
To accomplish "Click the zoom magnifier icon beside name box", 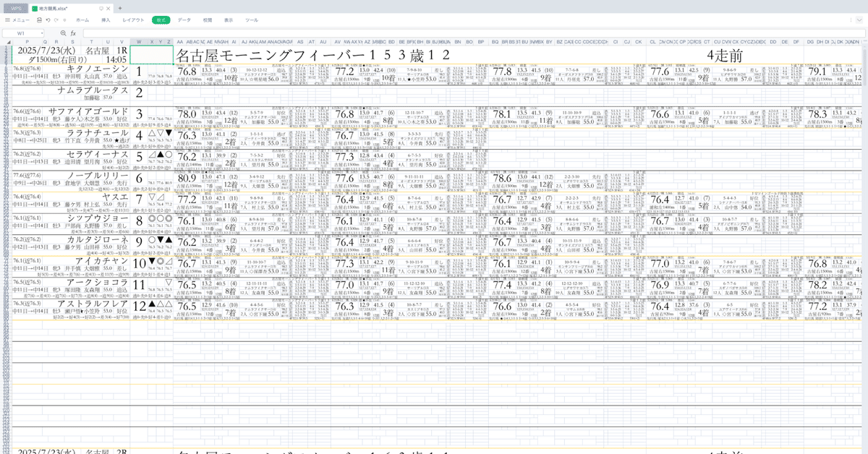I will (64, 33).
